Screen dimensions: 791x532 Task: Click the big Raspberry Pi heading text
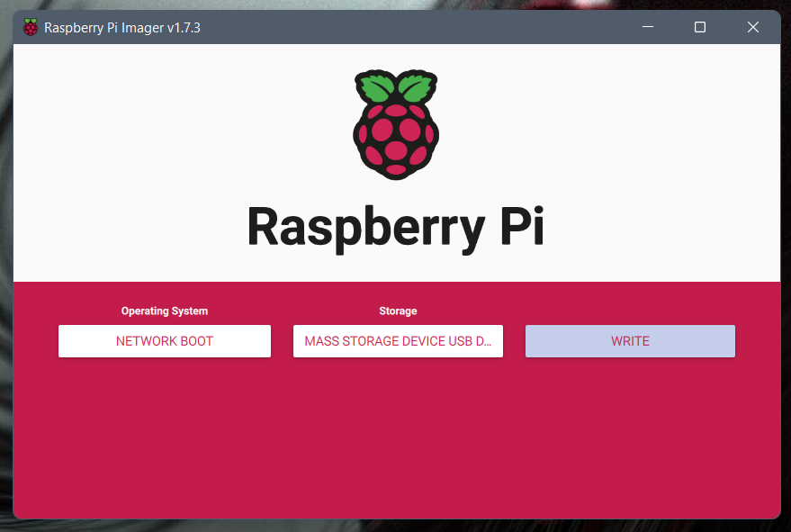(395, 227)
